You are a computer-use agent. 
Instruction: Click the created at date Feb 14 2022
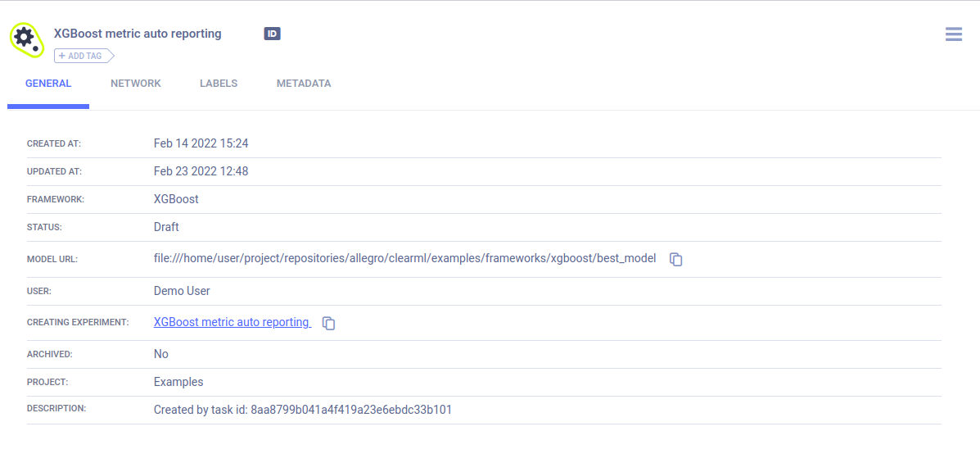pyautogui.click(x=201, y=143)
